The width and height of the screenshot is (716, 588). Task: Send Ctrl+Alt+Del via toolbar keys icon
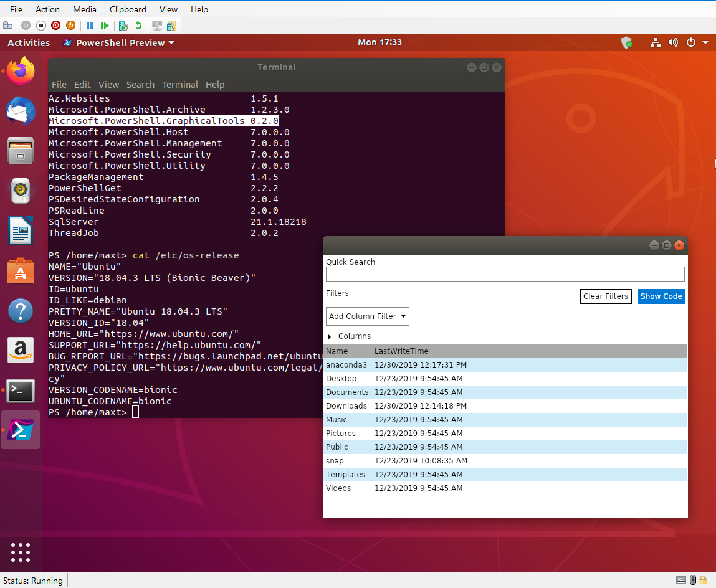pyautogui.click(x=7, y=26)
